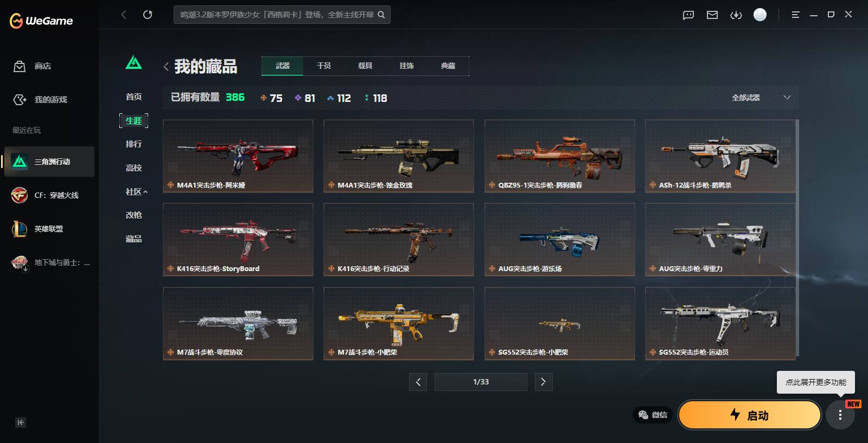Switch to the 干员 tab

(324, 66)
